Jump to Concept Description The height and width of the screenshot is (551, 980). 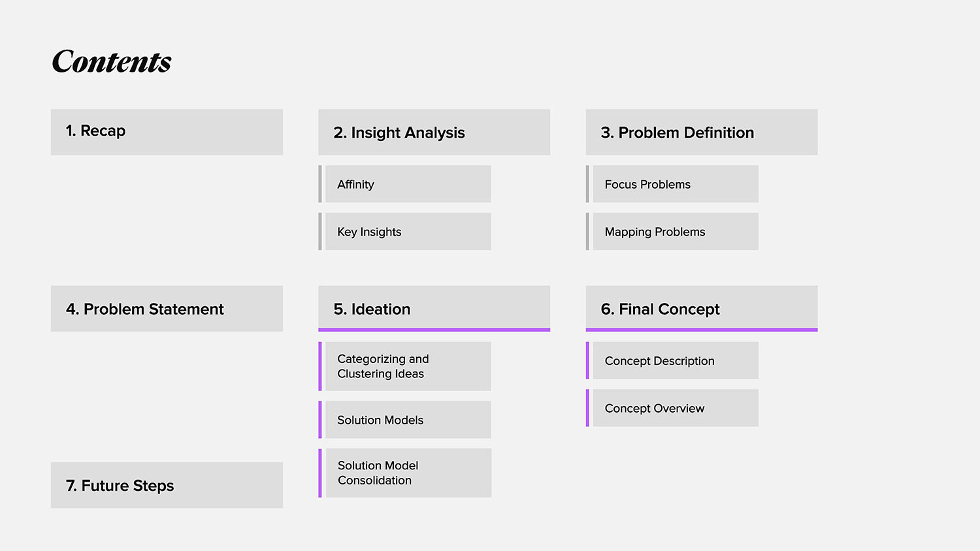pos(675,360)
